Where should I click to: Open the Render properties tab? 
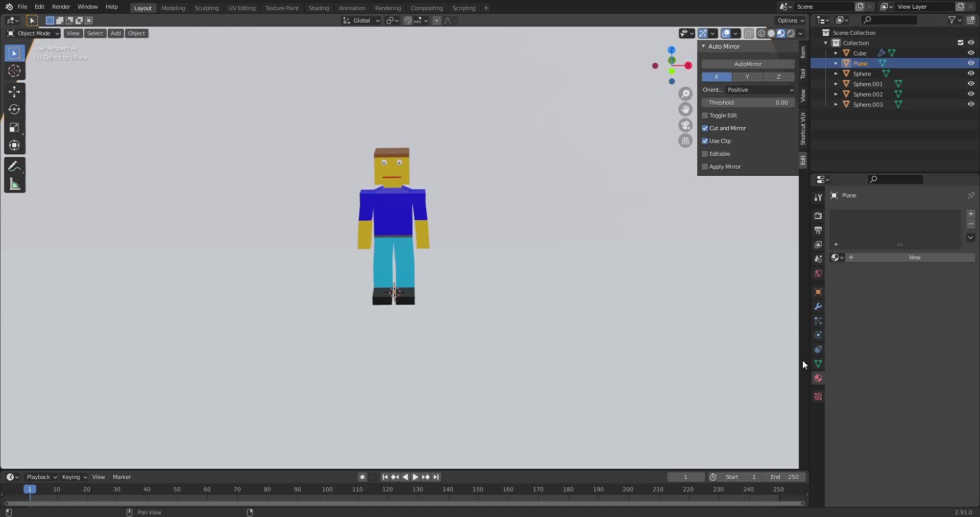coord(818,216)
